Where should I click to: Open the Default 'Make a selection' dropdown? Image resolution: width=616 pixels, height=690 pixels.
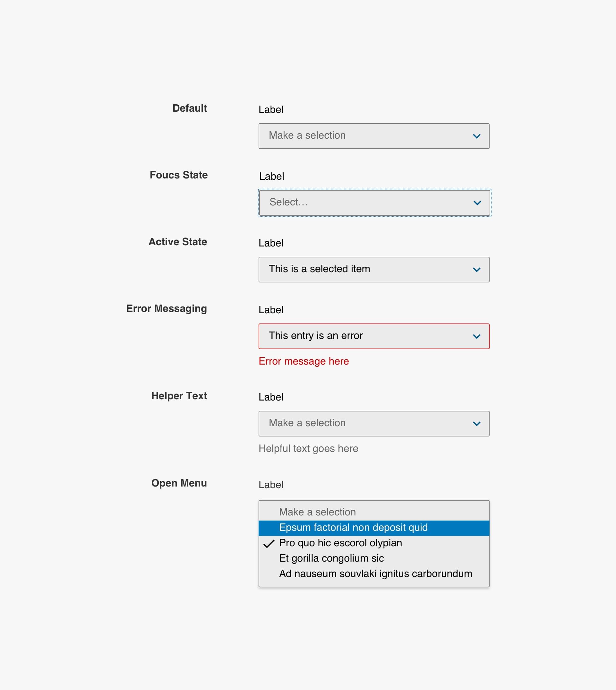click(365, 136)
